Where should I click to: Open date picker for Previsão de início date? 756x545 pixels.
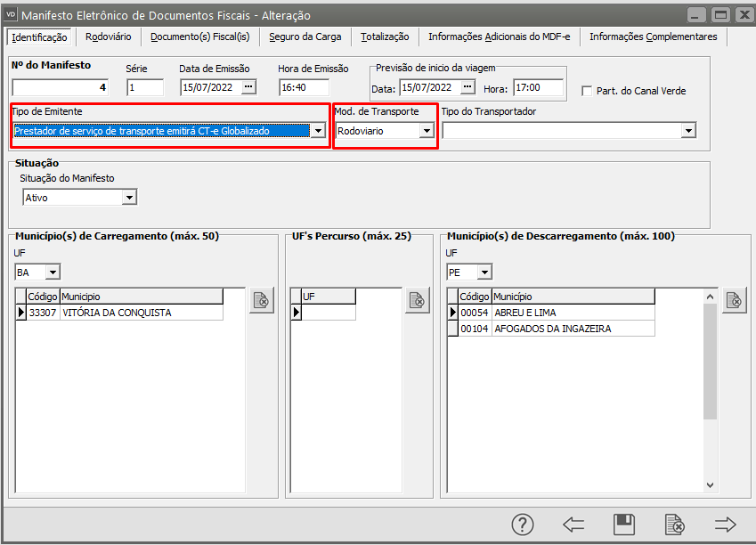click(468, 87)
